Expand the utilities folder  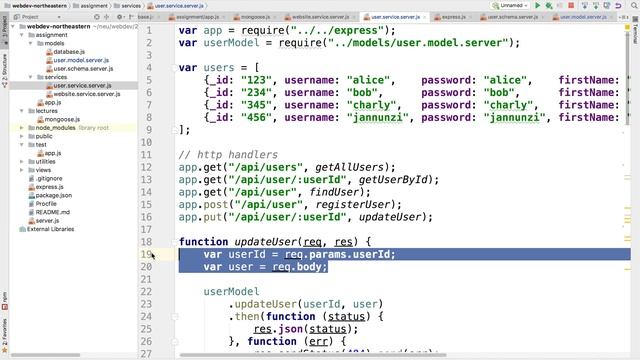22,162
